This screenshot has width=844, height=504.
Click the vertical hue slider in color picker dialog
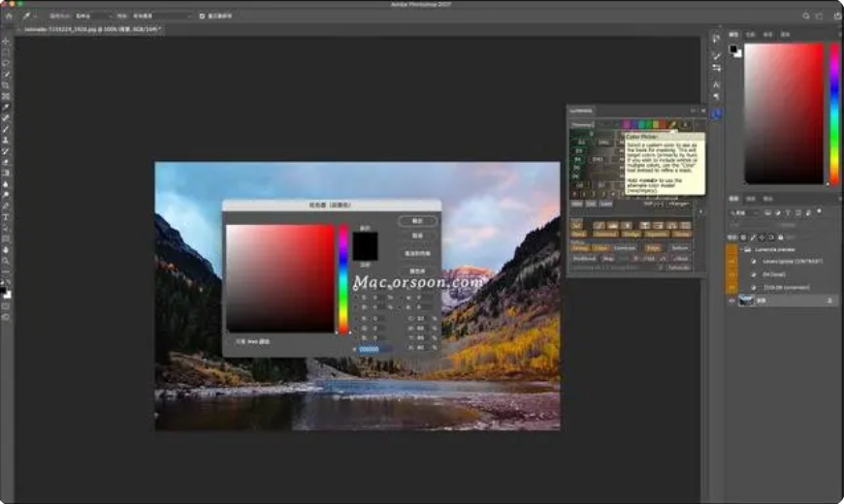[342, 278]
